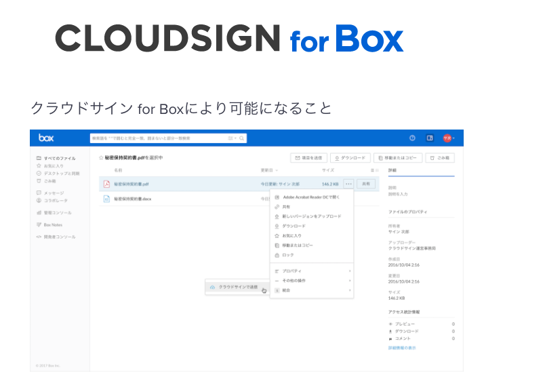The height and width of the screenshot is (392, 545).
Task: Click the © 2017 Box Inc. footer text
Action: coord(47,366)
